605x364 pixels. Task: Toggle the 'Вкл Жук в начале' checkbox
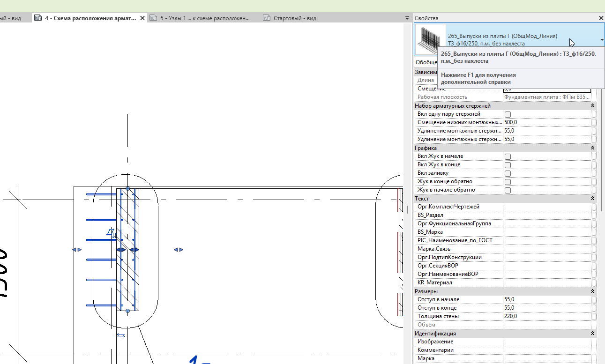[508, 156]
